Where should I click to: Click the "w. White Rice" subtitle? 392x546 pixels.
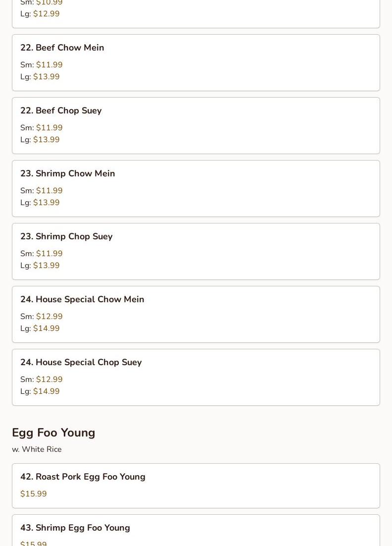click(37, 449)
